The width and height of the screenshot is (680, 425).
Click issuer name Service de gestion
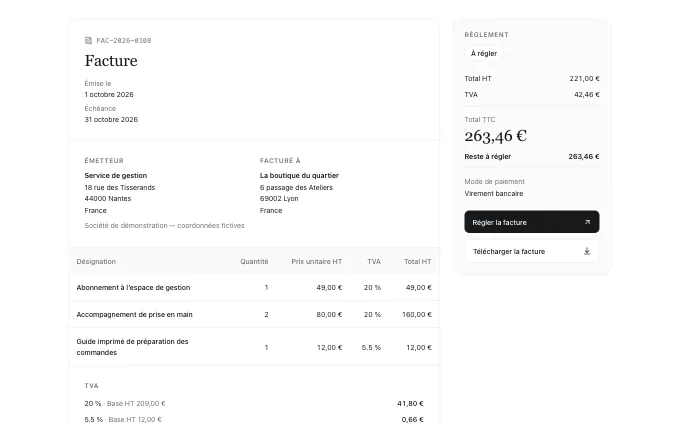click(x=116, y=176)
